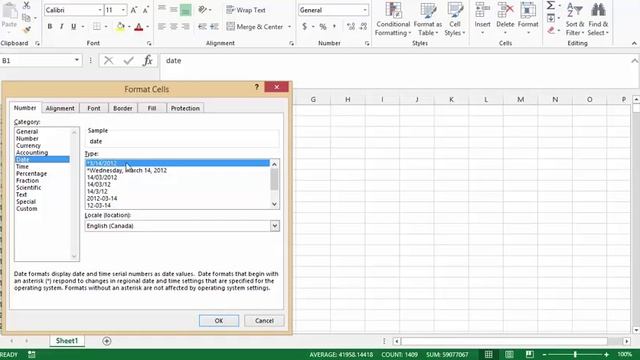
Task: Click the AutoSum sigma icon
Action: tap(551, 5)
